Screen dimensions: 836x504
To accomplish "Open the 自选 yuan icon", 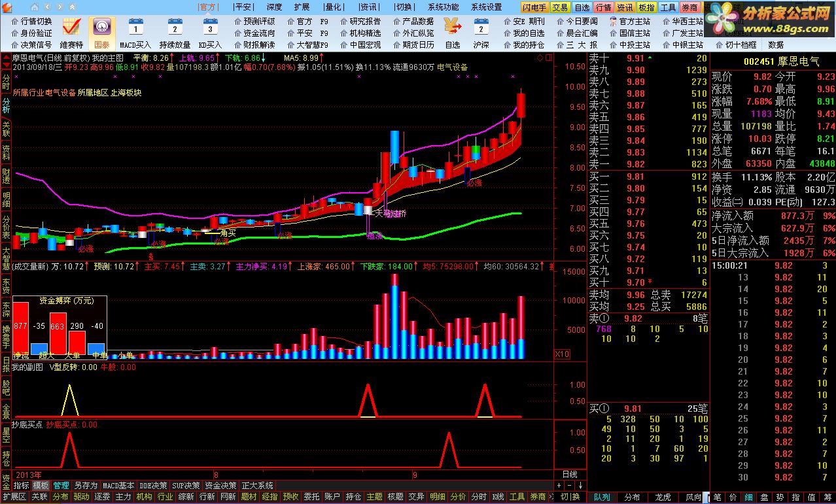I will click(x=452, y=27).
